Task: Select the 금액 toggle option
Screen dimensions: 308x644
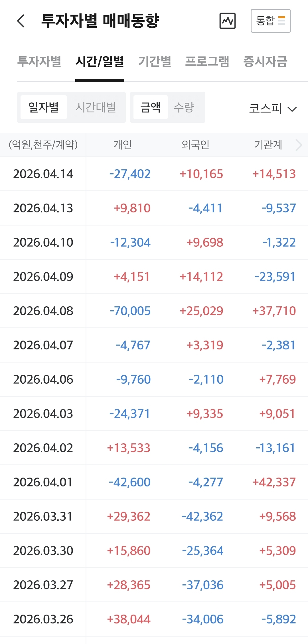Action: pos(150,107)
